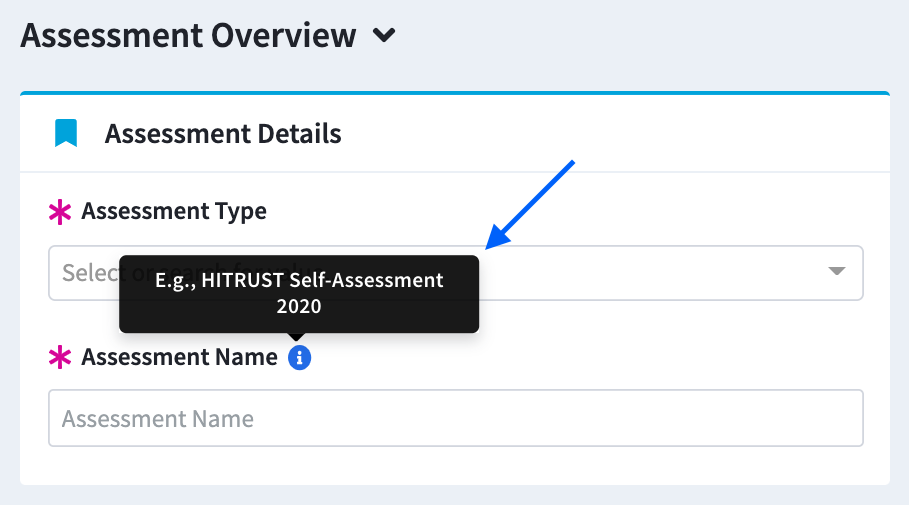The height and width of the screenshot is (505, 909).
Task: Click the Assessment Type select-or-search box
Action: (456, 273)
